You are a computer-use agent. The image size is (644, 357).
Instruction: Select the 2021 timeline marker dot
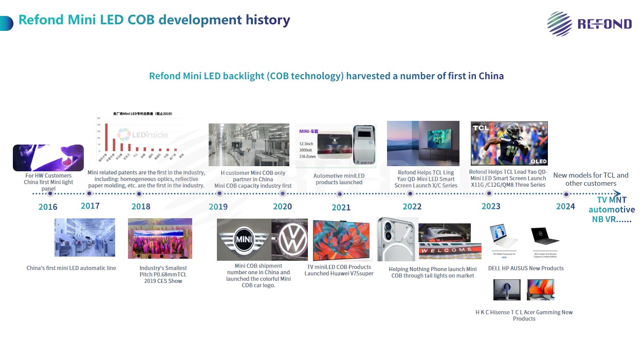coord(340,194)
